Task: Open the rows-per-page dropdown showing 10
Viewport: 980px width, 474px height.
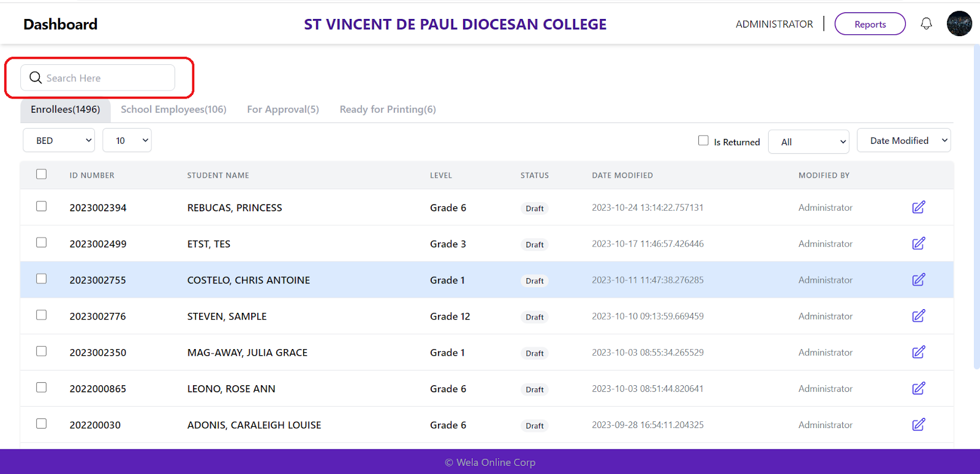Action: pos(127,140)
